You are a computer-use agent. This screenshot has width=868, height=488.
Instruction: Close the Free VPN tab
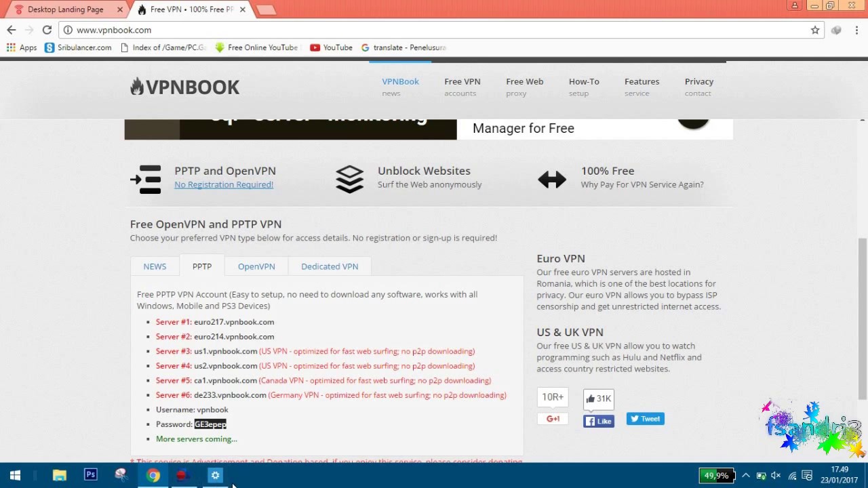[x=242, y=9]
